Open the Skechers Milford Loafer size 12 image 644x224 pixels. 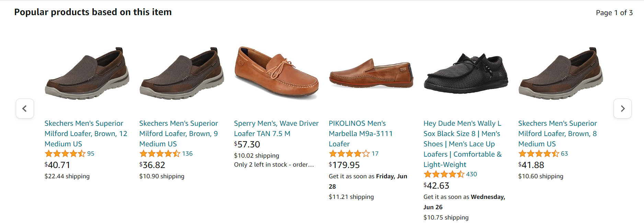point(87,74)
